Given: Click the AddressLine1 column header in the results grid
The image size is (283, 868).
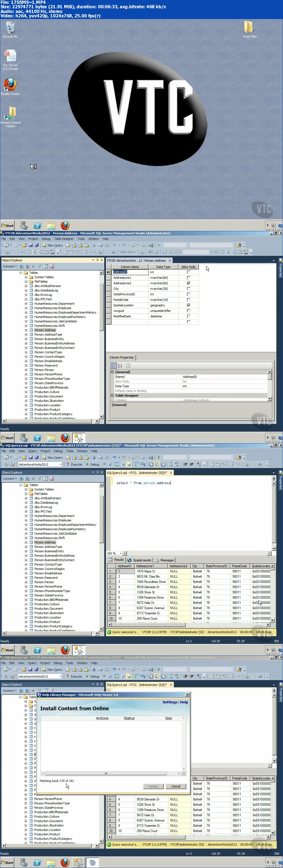Looking at the screenshot, I should tap(151, 566).
